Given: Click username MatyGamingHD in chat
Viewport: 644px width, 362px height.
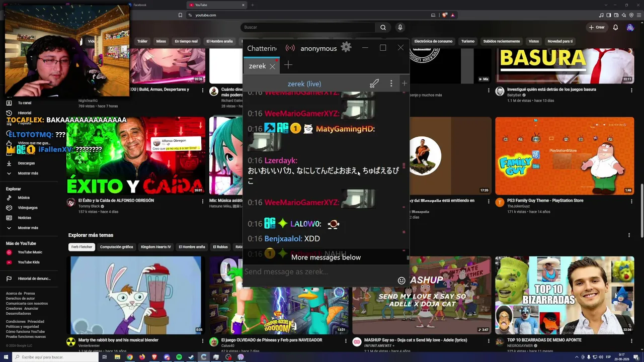Looking at the screenshot, I should [x=345, y=129].
